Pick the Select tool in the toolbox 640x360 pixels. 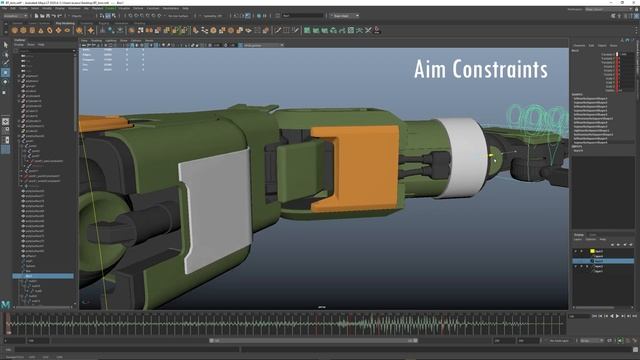pyautogui.click(x=5, y=44)
